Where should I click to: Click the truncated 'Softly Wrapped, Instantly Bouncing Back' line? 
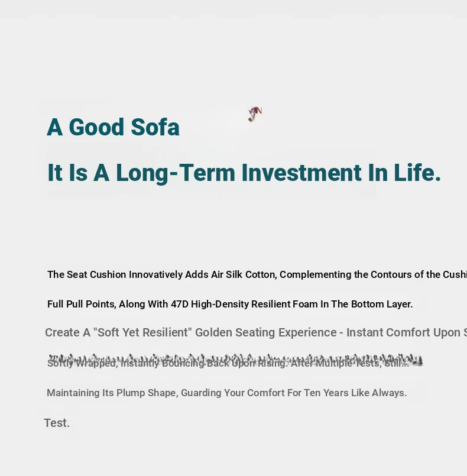[x=228, y=363]
